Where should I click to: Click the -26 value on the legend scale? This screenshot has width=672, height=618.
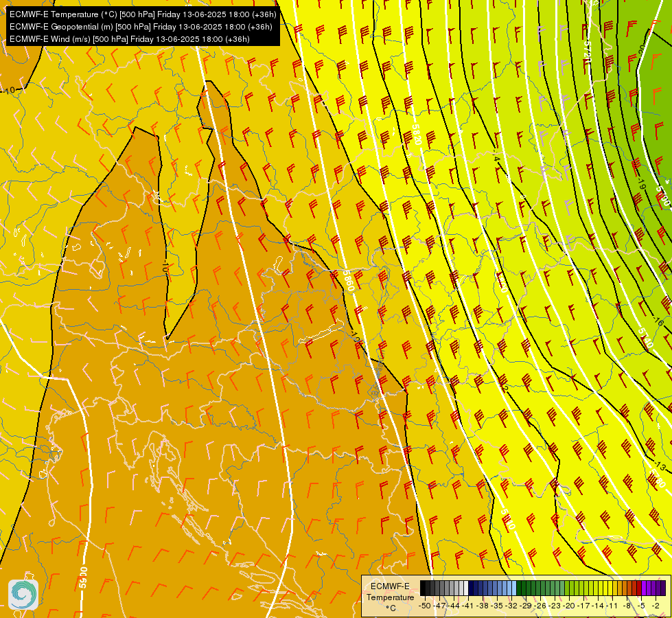540,606
